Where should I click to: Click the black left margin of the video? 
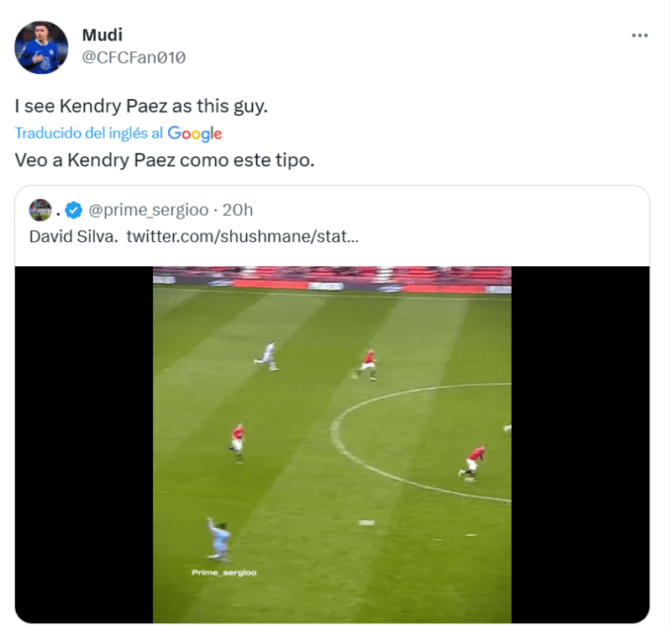(x=84, y=444)
